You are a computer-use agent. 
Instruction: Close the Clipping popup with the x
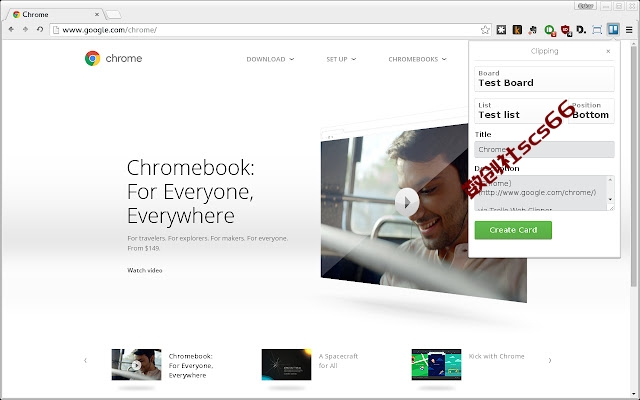pyautogui.click(x=608, y=51)
